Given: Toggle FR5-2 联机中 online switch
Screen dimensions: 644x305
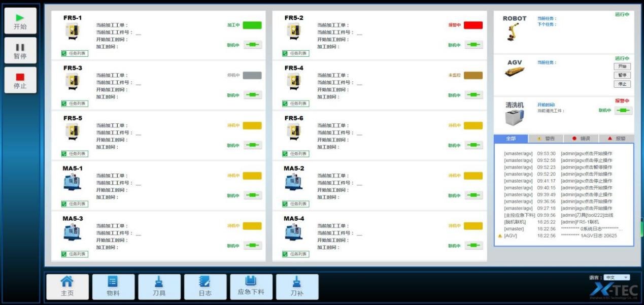Looking at the screenshot, I should (x=473, y=45).
